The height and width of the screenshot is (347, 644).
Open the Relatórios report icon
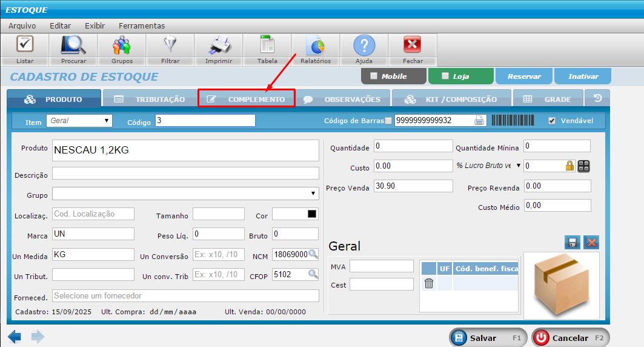pyautogui.click(x=316, y=46)
